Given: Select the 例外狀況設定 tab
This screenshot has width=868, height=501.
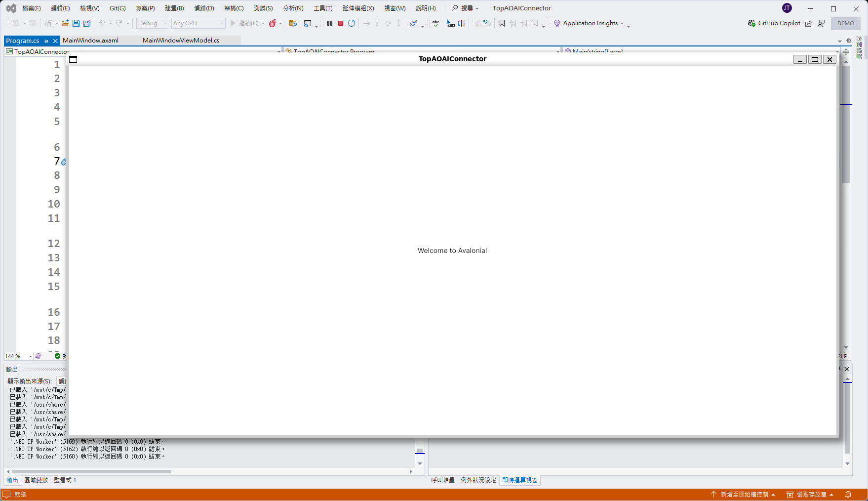Looking at the screenshot, I should click(478, 480).
